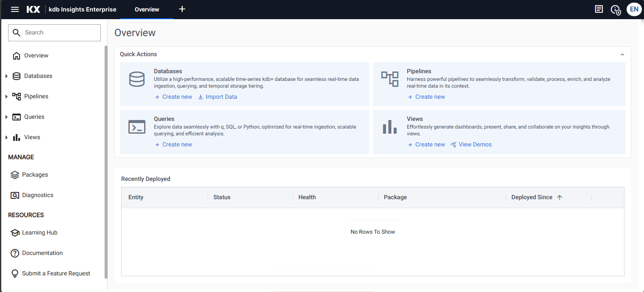Viewport: 644px width, 292px height.
Task: Expand the Pipelines tree in sidebar
Action: 6,97
